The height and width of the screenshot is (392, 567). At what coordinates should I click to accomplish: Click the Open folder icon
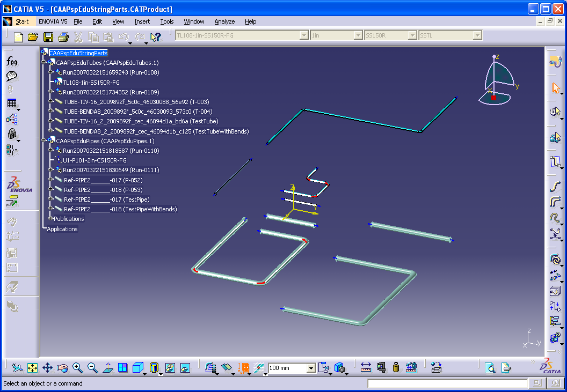(x=33, y=37)
